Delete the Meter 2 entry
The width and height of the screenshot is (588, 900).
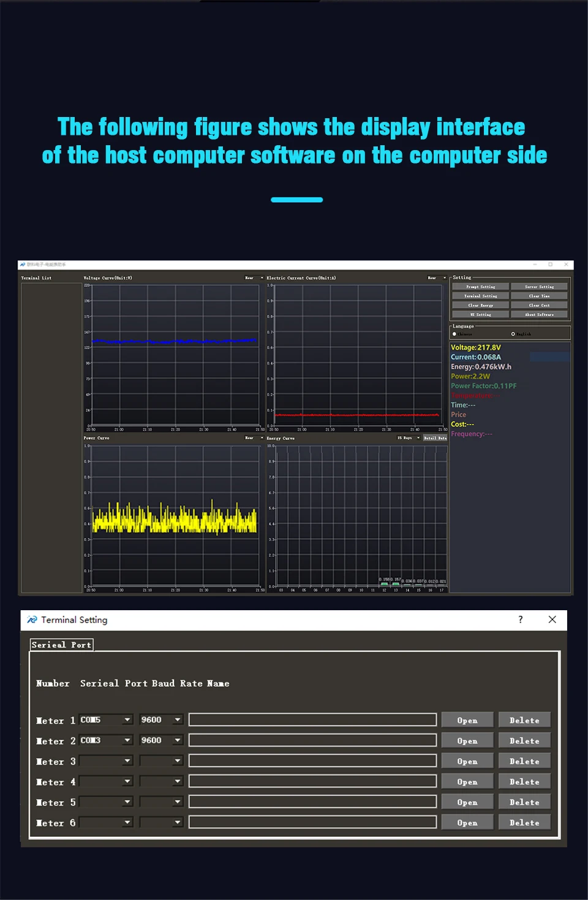coord(524,741)
